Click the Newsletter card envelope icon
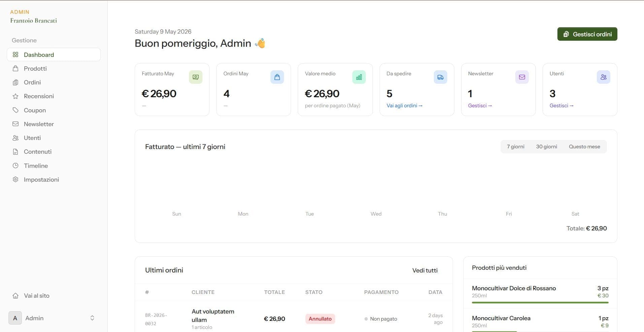This screenshot has width=644, height=332. coord(522,77)
